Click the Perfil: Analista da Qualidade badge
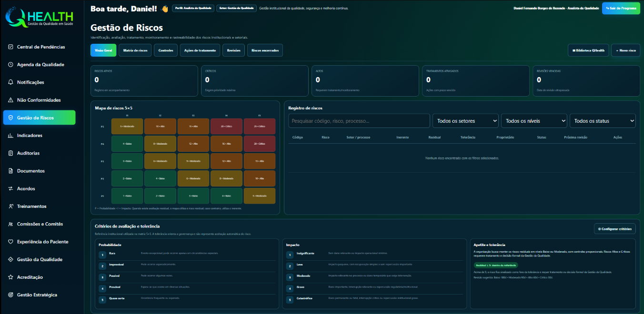 click(x=193, y=9)
